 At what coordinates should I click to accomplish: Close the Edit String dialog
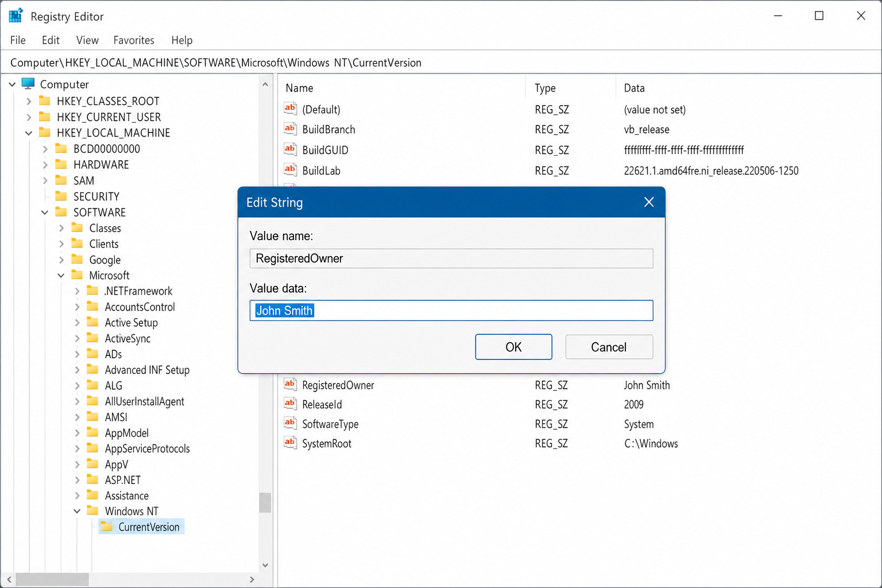(x=649, y=202)
